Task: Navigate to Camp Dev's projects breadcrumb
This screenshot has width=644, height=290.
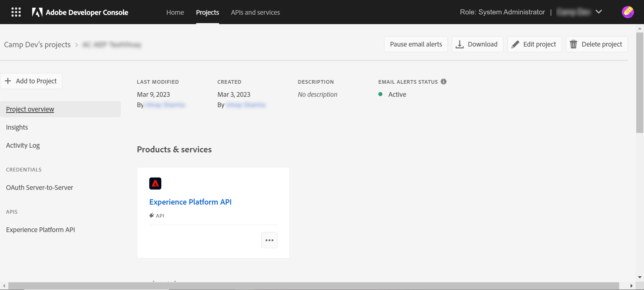Action: coord(37,45)
